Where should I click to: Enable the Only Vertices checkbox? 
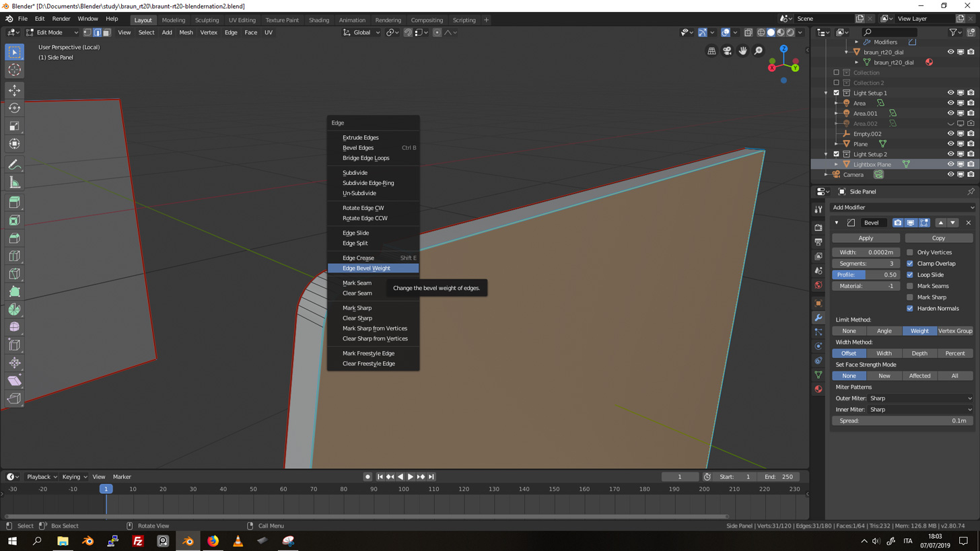point(910,252)
